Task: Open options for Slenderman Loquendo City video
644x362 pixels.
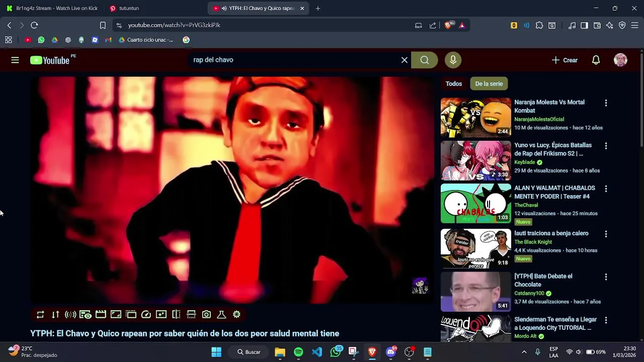Action: click(606, 320)
